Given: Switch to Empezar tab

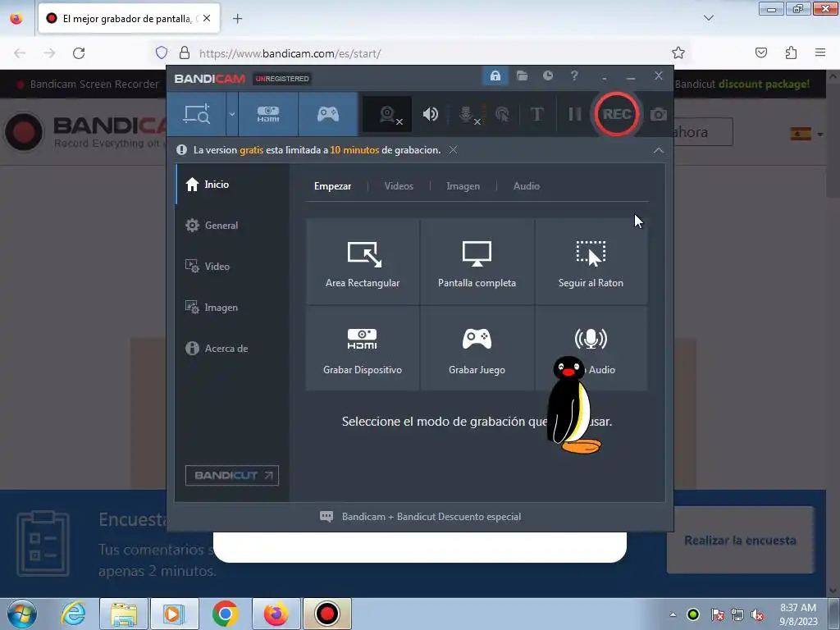Looking at the screenshot, I should [x=333, y=186].
